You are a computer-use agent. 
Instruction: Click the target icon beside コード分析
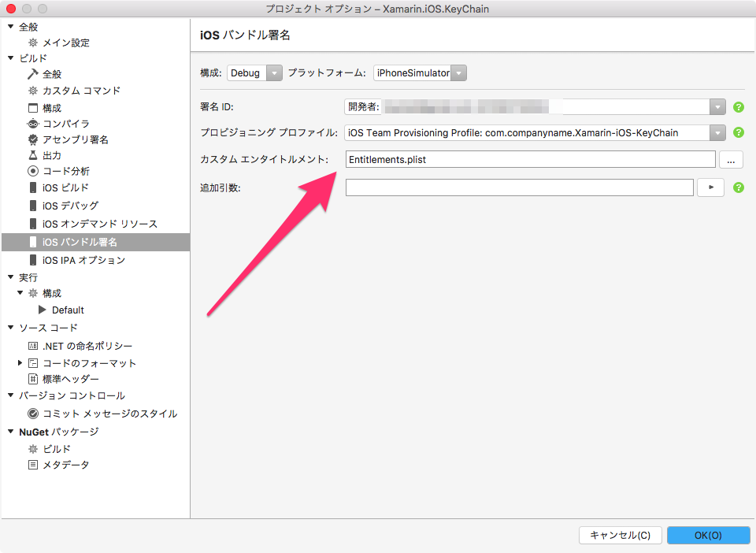[33, 171]
